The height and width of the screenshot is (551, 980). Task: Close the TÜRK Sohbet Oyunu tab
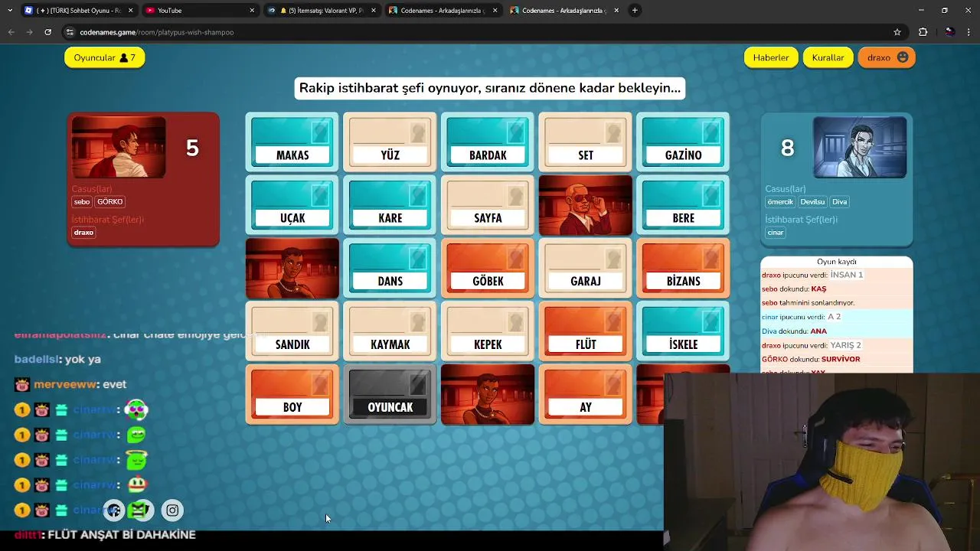132,11
